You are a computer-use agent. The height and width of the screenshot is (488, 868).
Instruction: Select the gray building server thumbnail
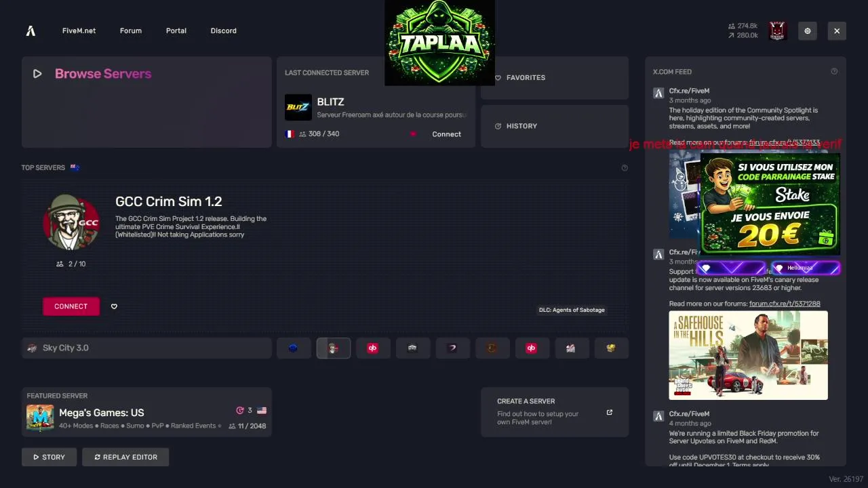coord(412,348)
